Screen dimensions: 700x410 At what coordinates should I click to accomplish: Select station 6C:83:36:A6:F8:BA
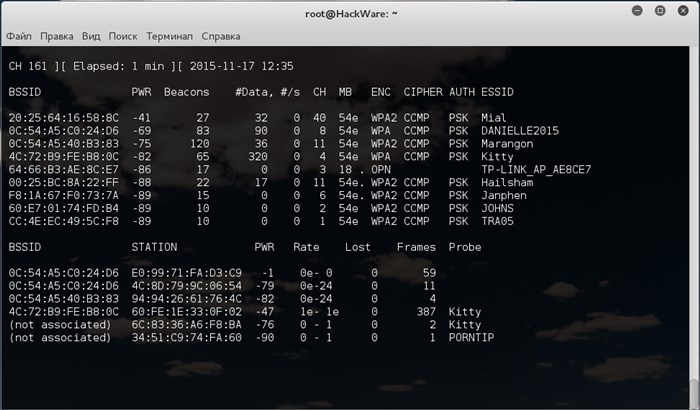(x=187, y=325)
